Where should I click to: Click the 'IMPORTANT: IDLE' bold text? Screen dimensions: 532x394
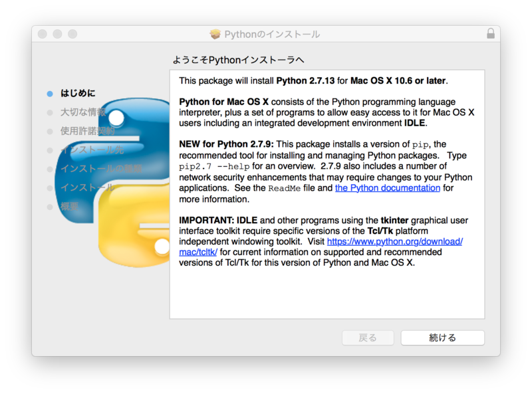218,221
